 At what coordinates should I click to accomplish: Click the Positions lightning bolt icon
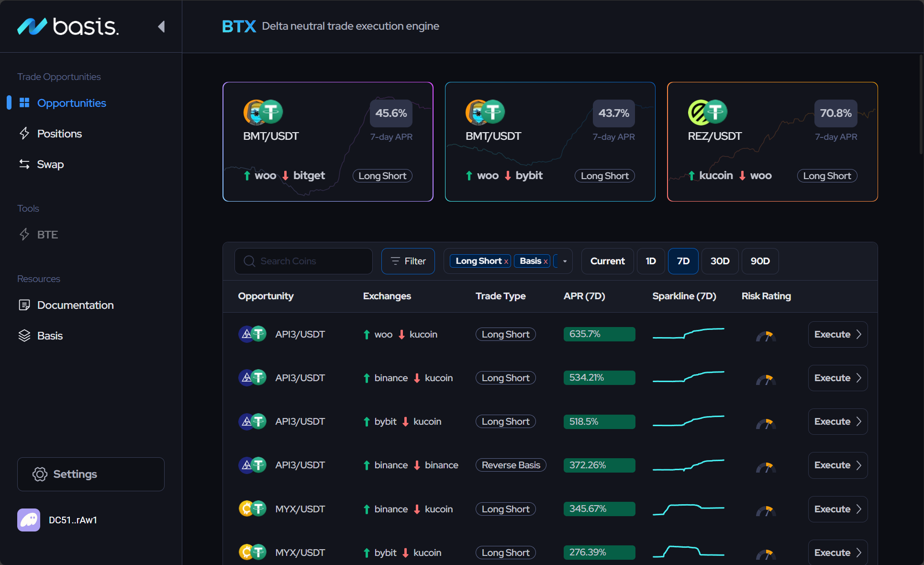pos(24,134)
